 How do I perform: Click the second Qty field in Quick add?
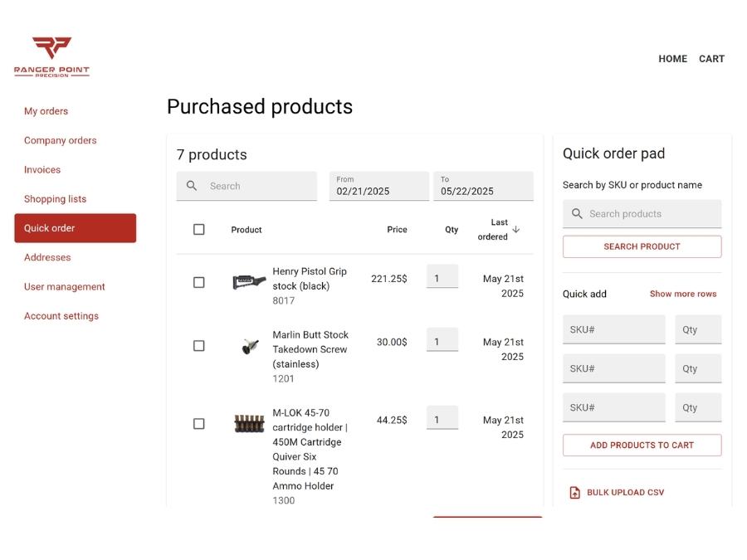[698, 368]
